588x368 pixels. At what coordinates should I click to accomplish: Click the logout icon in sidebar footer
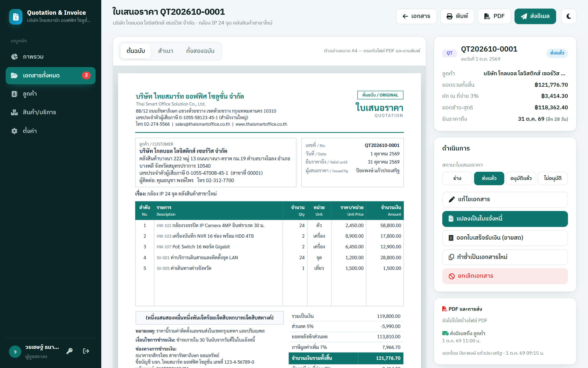tap(86, 351)
